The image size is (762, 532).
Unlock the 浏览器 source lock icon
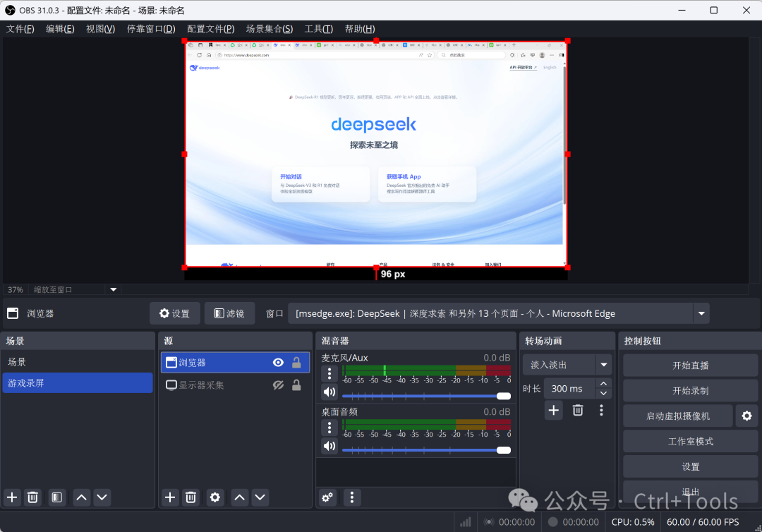[296, 363]
